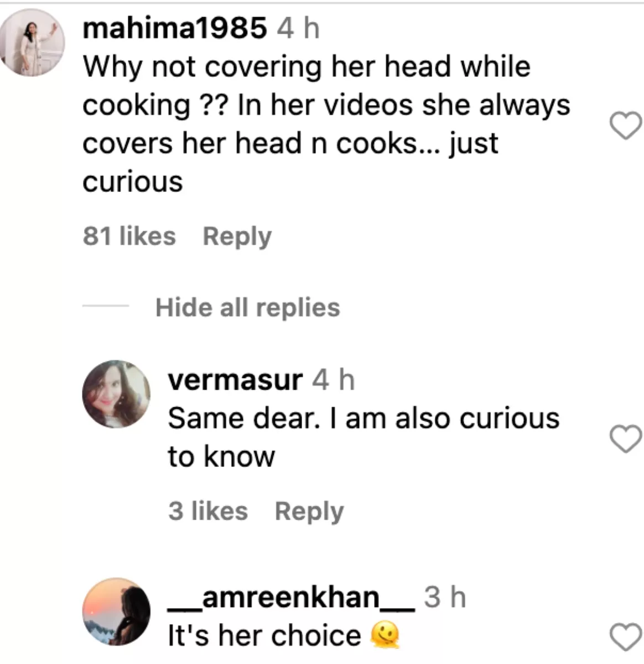
Task: Open the __amreenkhan__ username link
Action: [x=291, y=598]
